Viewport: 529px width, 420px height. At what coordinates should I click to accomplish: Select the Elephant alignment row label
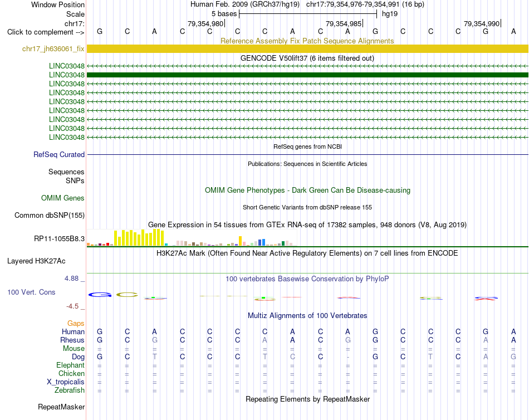(70, 365)
